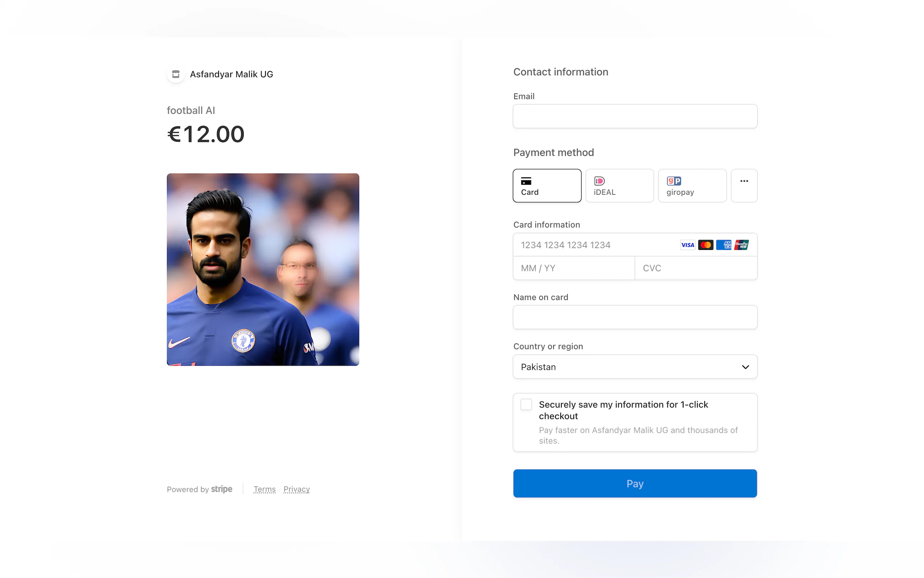This screenshot has height=578, width=924.
Task: Click the giropay logo icon
Action: 673,181
